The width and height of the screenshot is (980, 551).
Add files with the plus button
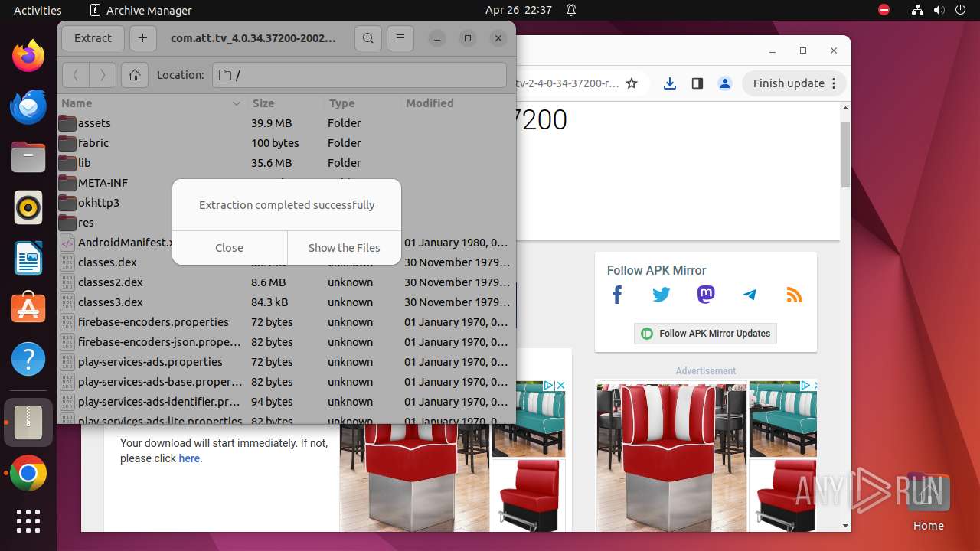point(142,38)
